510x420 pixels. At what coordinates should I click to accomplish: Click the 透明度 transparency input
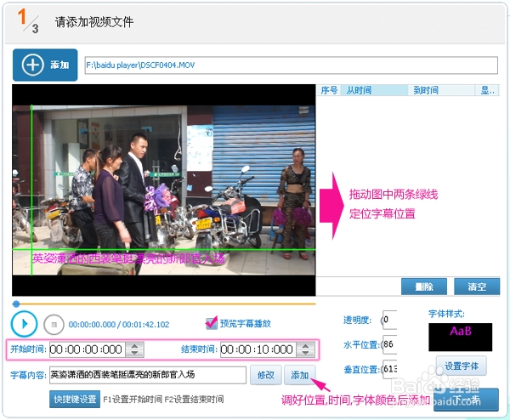pos(389,320)
